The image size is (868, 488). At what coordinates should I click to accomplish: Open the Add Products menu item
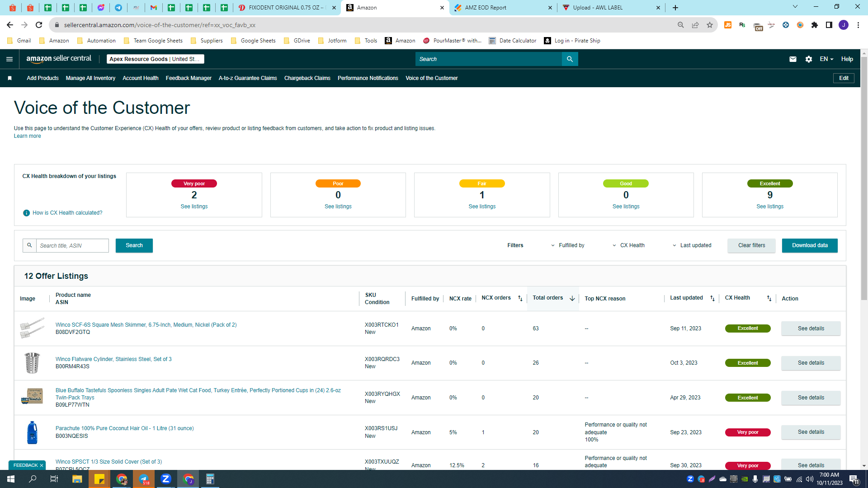42,78
